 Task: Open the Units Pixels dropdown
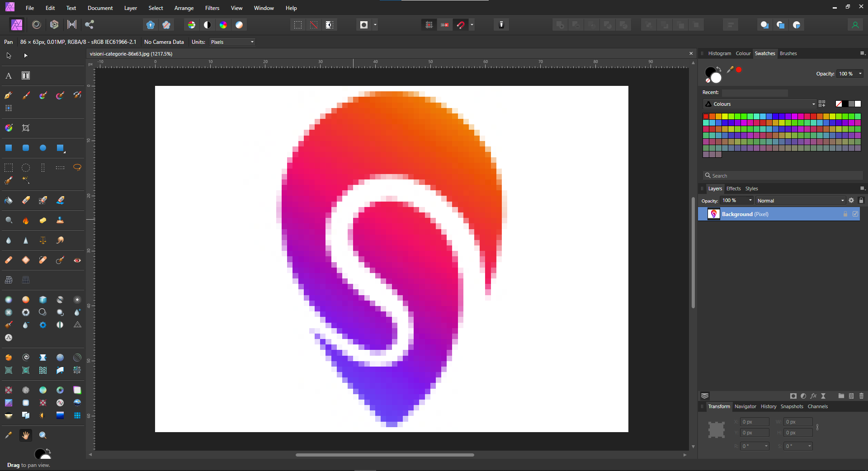[233, 42]
